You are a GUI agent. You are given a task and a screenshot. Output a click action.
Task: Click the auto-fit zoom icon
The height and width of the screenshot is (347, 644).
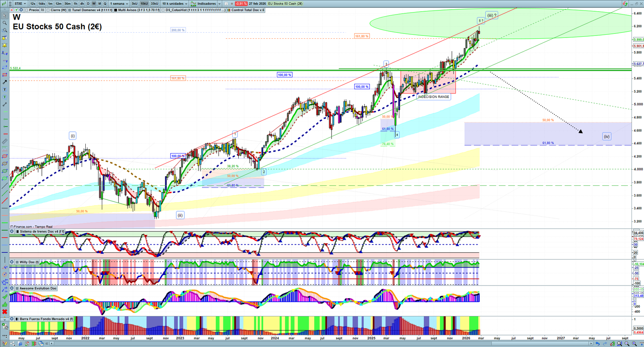[619, 343]
